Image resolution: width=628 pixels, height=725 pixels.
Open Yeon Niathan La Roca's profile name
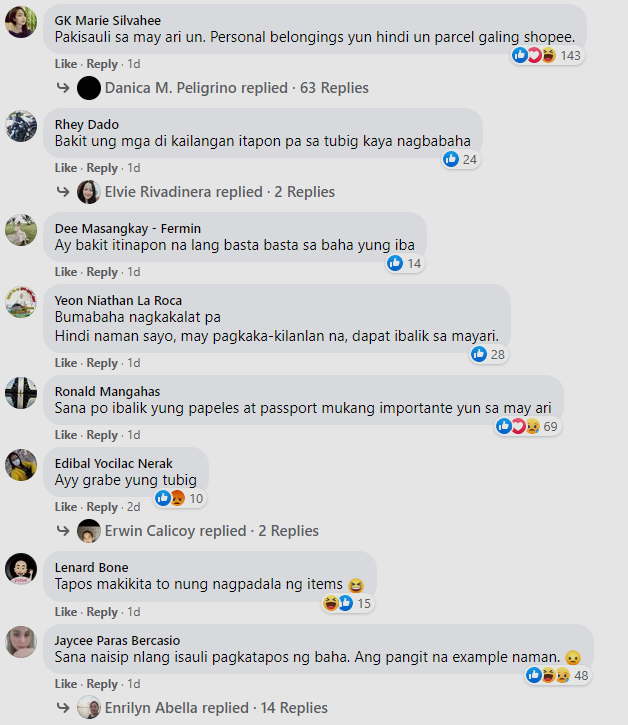118,301
